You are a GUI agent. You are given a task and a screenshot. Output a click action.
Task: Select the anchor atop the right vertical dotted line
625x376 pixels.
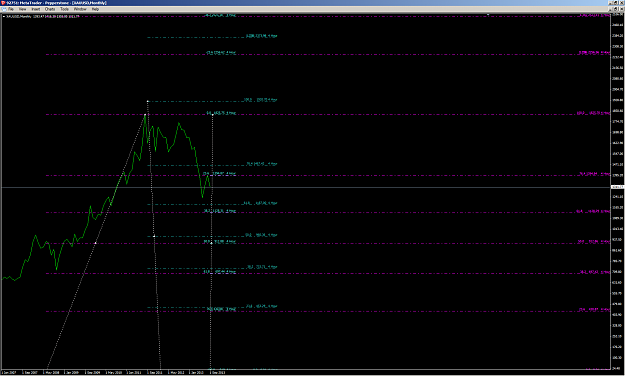(212, 114)
